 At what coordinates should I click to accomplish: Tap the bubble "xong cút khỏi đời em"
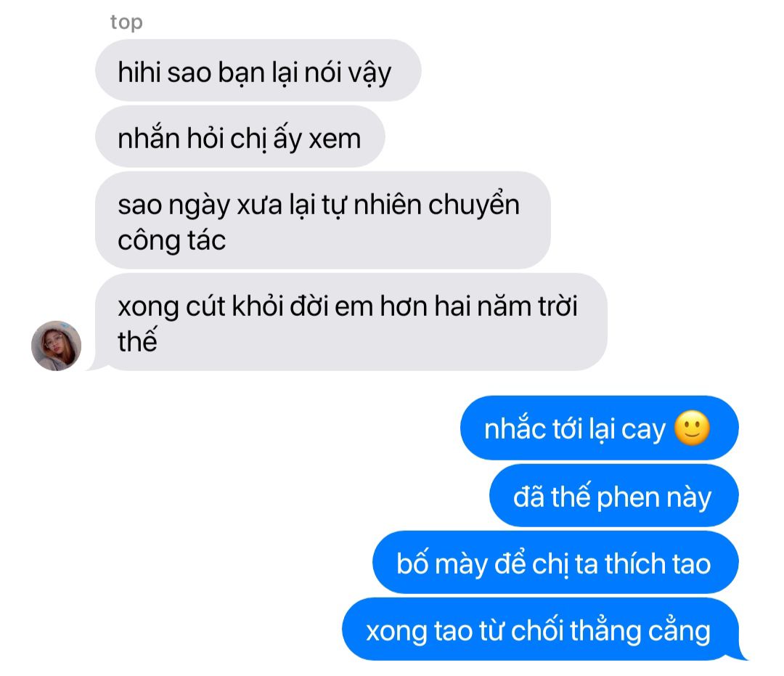coord(351,322)
